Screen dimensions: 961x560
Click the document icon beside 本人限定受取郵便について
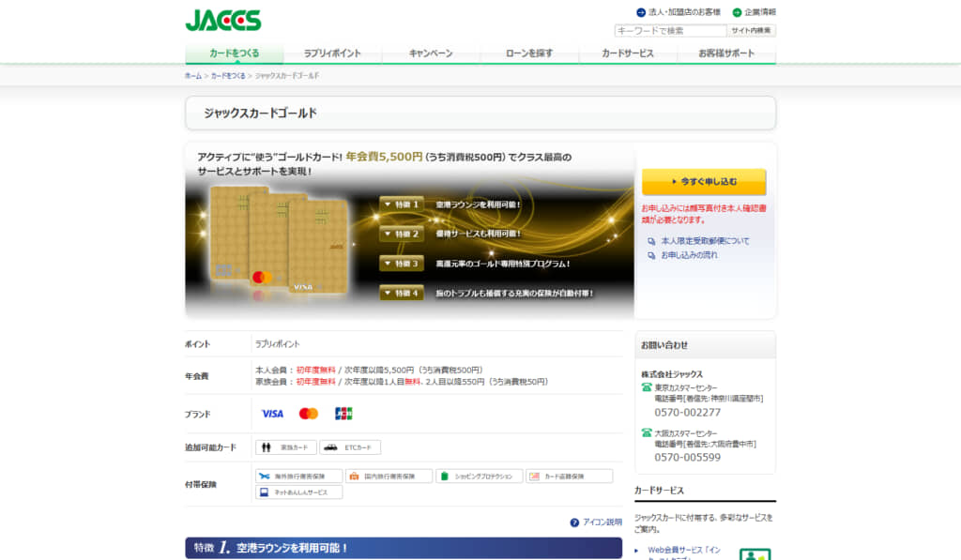pyautogui.click(x=651, y=241)
